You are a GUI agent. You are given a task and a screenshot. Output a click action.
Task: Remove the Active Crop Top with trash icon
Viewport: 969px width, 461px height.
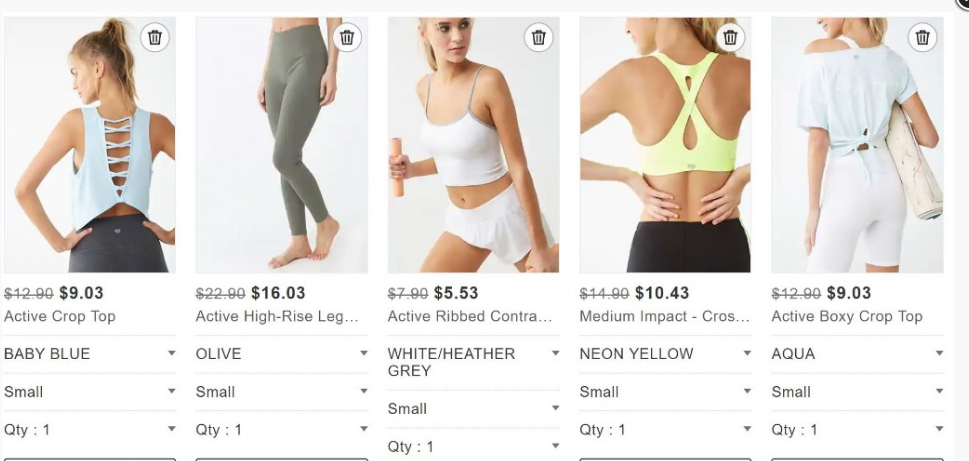click(x=154, y=38)
